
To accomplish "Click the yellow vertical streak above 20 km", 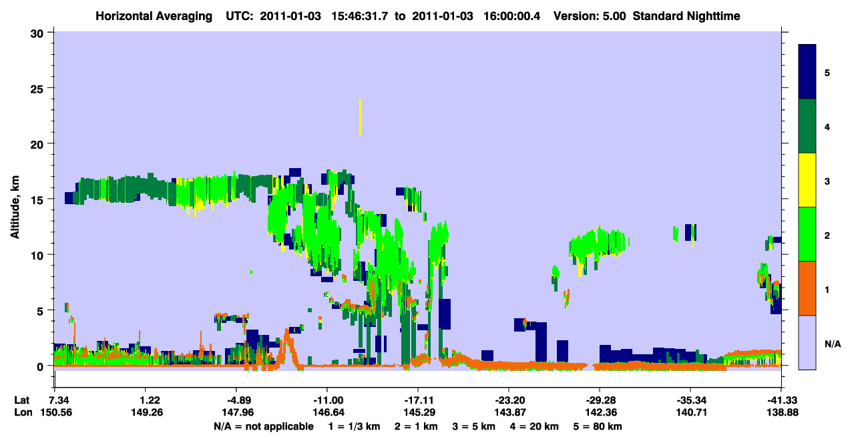I will [360, 117].
